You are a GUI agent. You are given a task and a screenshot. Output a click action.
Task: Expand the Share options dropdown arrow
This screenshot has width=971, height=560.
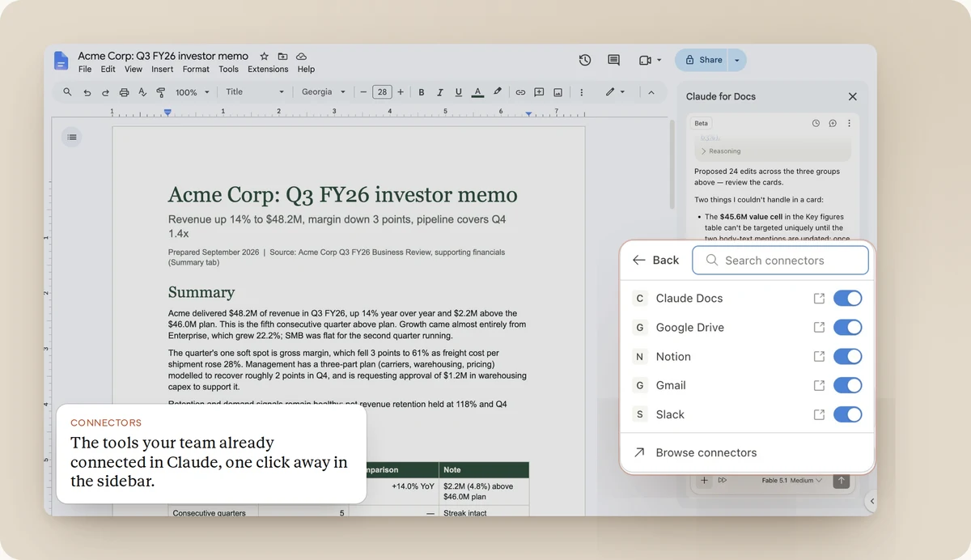[737, 60]
